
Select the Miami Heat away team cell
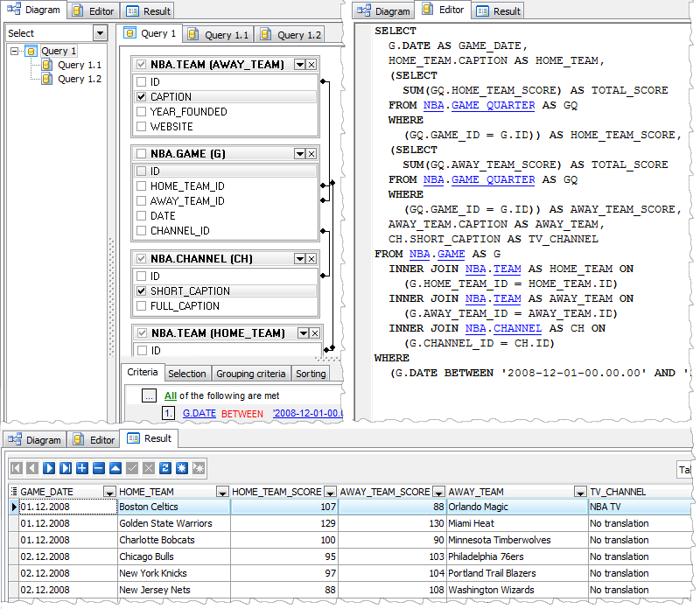472,523
